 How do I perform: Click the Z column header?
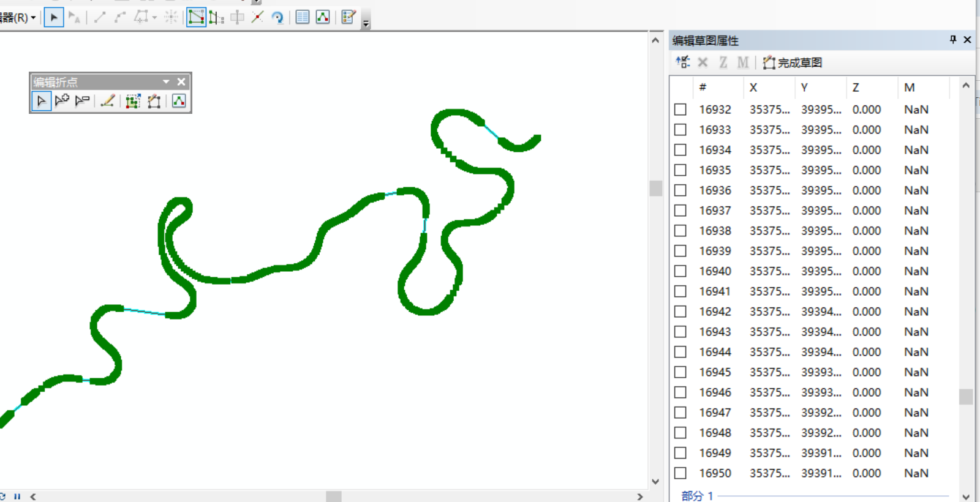[x=872, y=88]
